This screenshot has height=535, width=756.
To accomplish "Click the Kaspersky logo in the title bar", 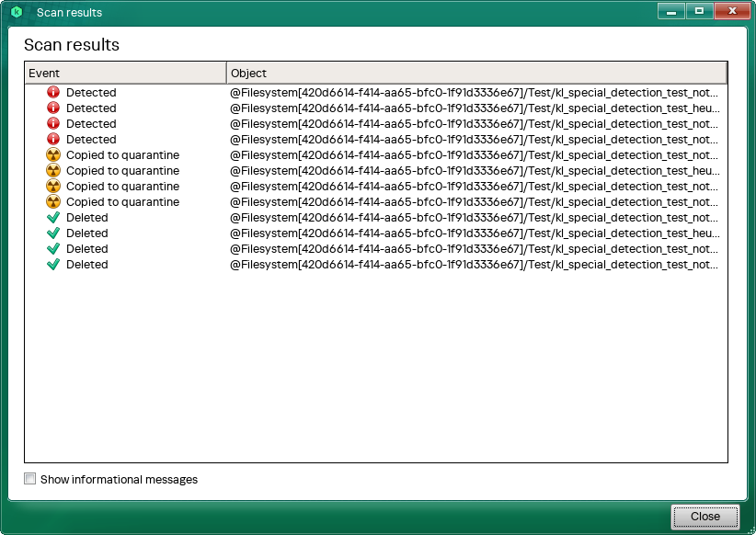I will click(x=17, y=13).
